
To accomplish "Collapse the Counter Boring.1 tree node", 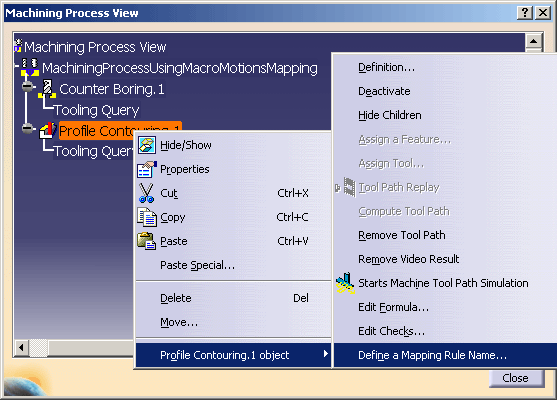I will pyautogui.click(x=27, y=86).
